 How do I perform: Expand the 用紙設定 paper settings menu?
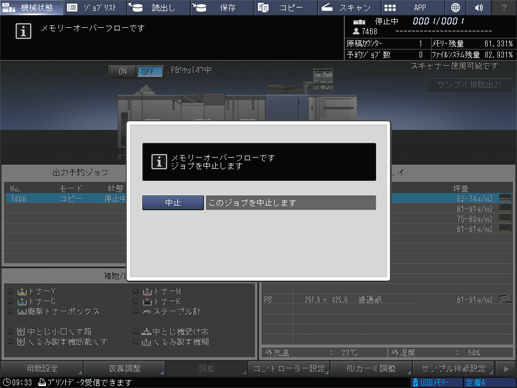(42, 369)
